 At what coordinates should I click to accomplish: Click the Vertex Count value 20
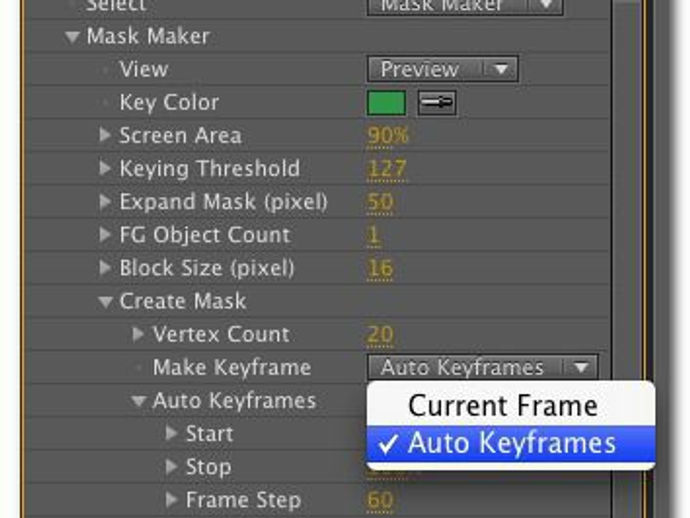[x=380, y=335]
